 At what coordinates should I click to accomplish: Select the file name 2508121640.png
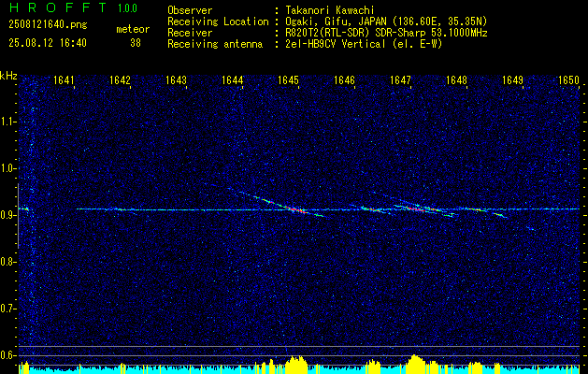tap(48, 25)
